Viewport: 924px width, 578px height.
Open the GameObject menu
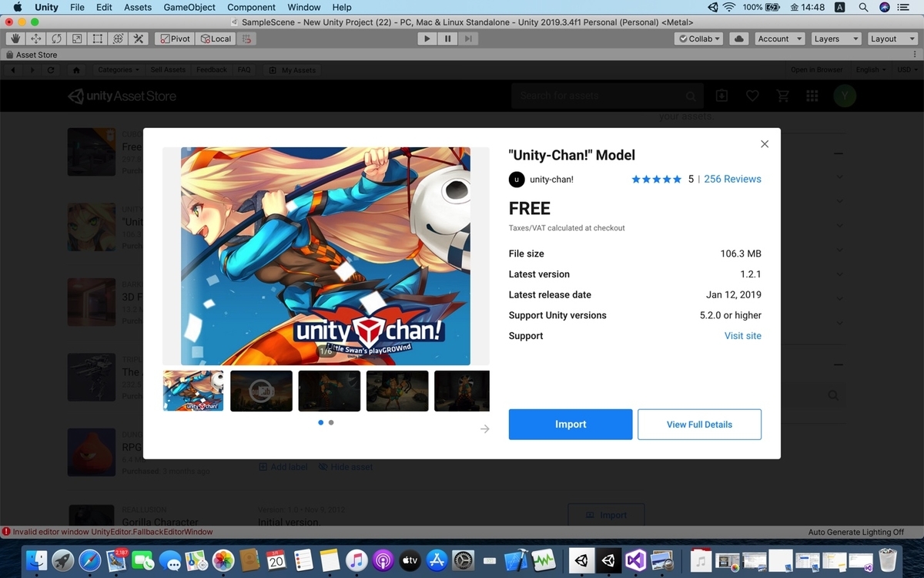(189, 7)
